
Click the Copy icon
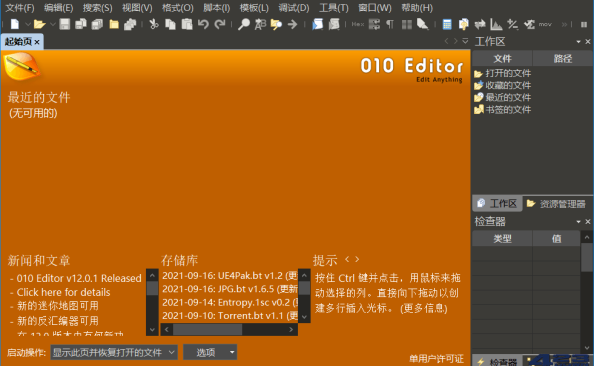click(x=170, y=24)
